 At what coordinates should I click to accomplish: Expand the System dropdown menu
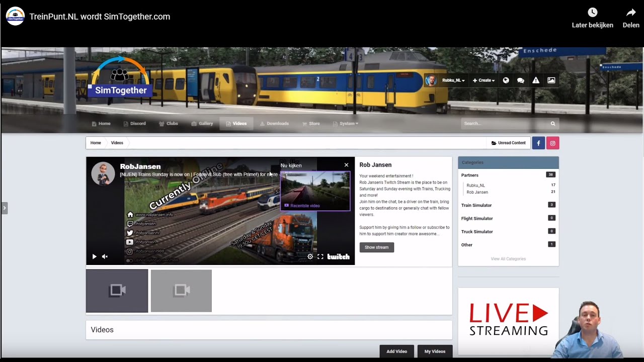tap(346, 124)
